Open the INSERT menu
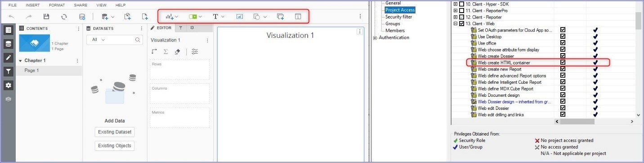This screenshot has width=644, height=163. [32, 5]
